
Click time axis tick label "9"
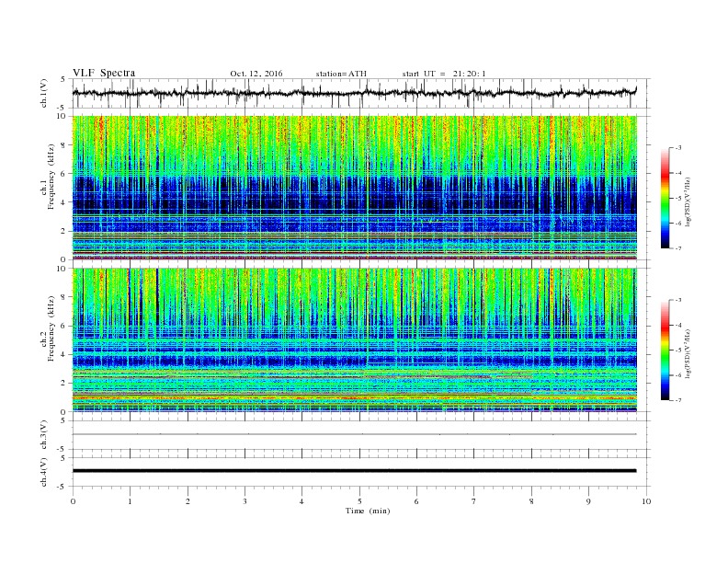[x=588, y=501]
